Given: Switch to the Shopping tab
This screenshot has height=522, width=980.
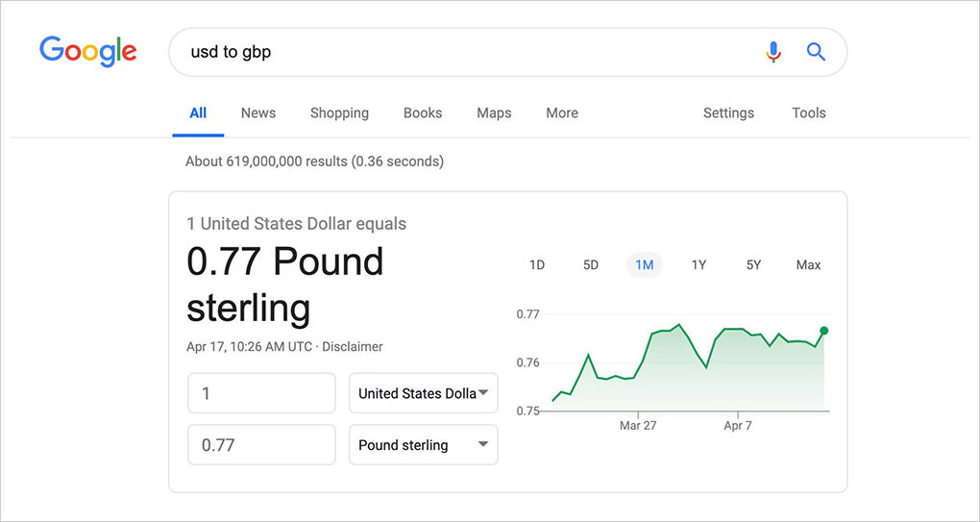Looking at the screenshot, I should pos(339,113).
